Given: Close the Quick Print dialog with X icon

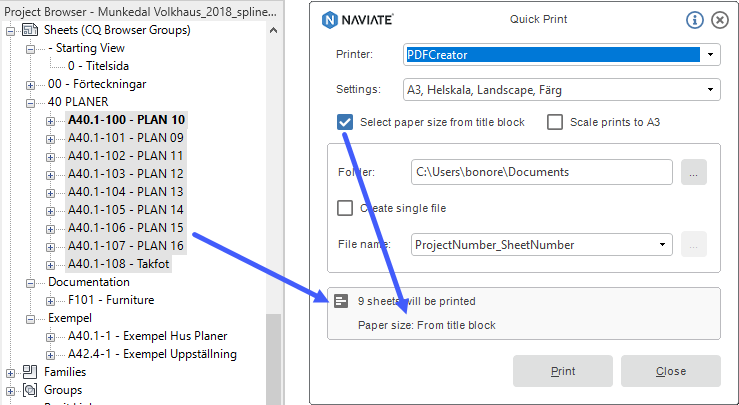Looking at the screenshot, I should pos(720,20).
